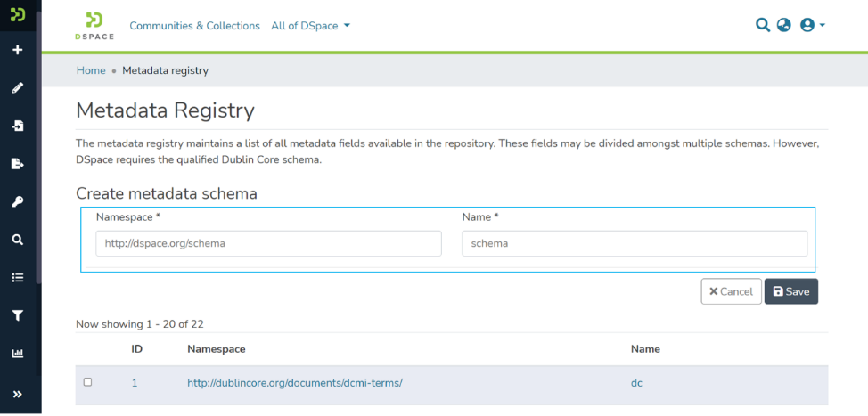Open the list Registries icon in sidebar

pos(17,278)
